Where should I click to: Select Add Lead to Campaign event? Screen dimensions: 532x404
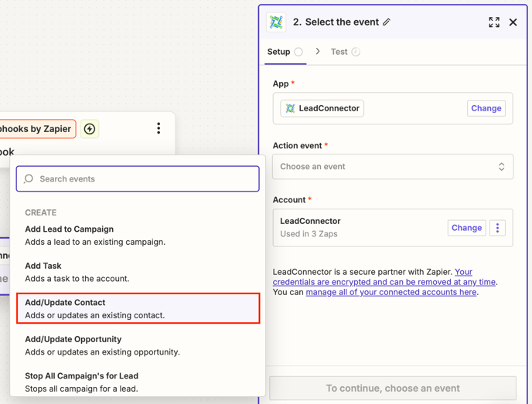(x=138, y=236)
